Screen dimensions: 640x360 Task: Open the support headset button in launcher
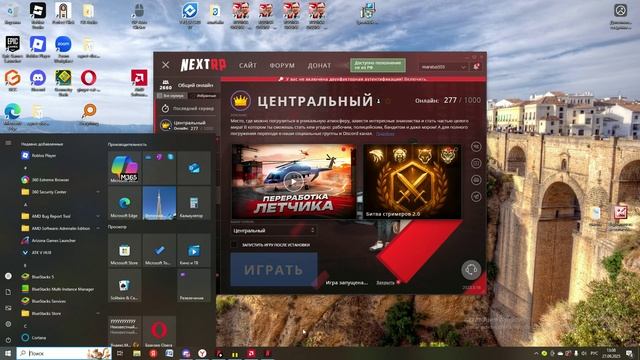(x=471, y=270)
